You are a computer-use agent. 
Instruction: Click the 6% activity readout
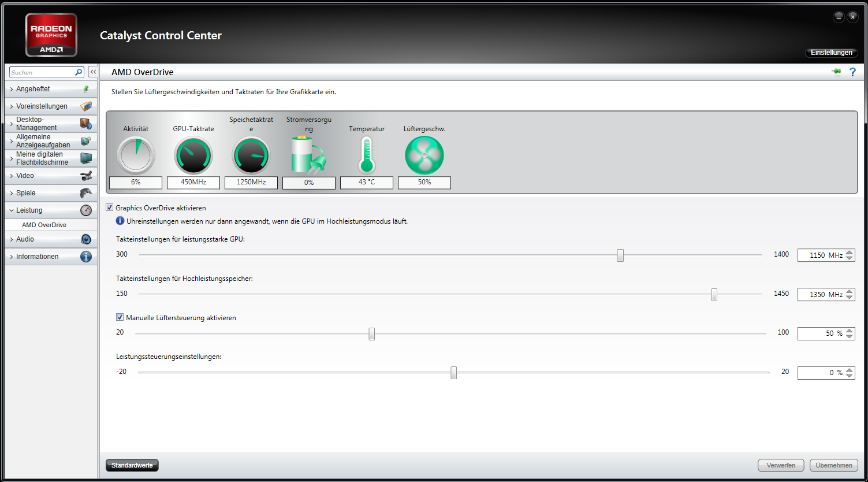[x=136, y=182]
